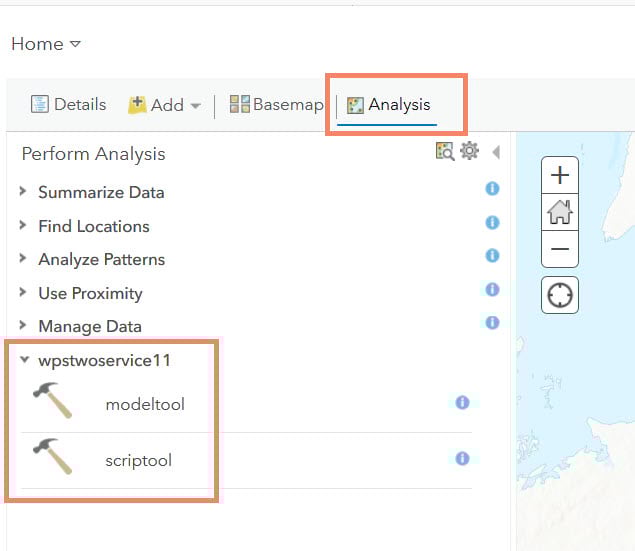The image size is (635, 551).
Task: Expand the Find Locations category
Action: 23,225
